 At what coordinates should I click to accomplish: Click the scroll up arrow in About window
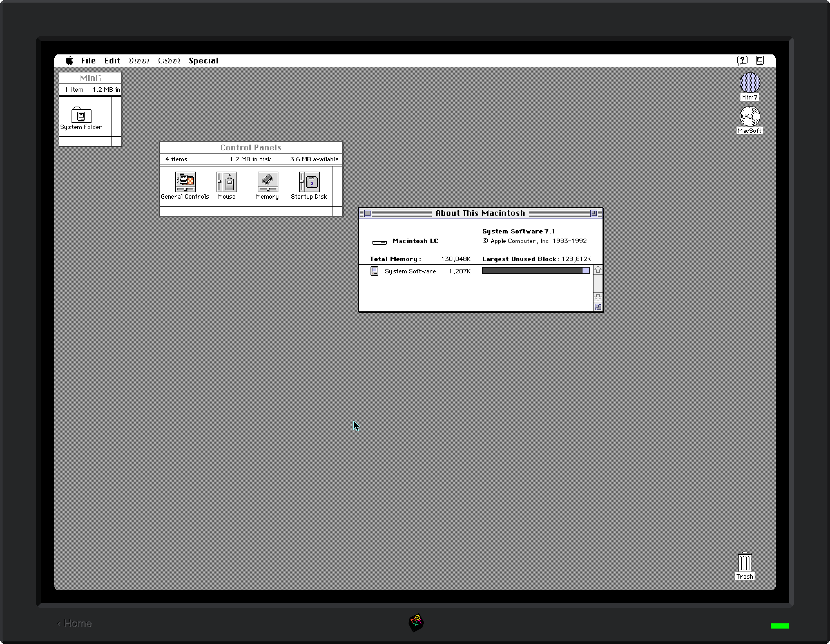(x=598, y=270)
